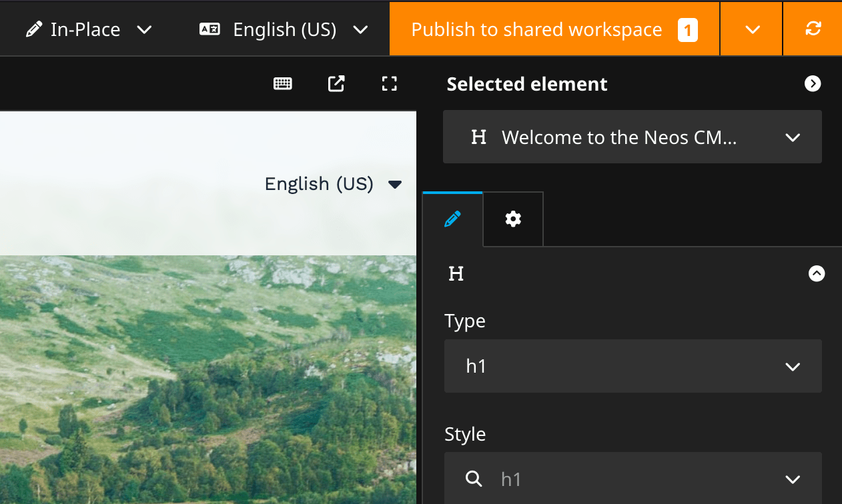The height and width of the screenshot is (504, 842).
Task: Open the Type dropdown showing h1
Action: (633, 366)
